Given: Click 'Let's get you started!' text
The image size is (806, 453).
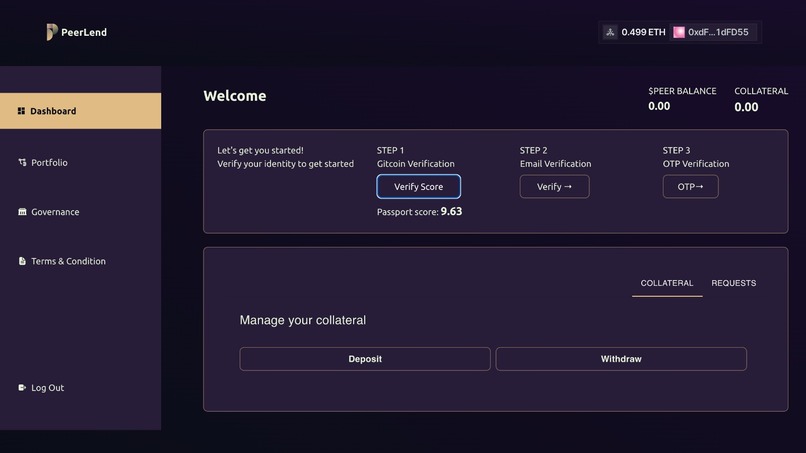Looking at the screenshot, I should 260,150.
